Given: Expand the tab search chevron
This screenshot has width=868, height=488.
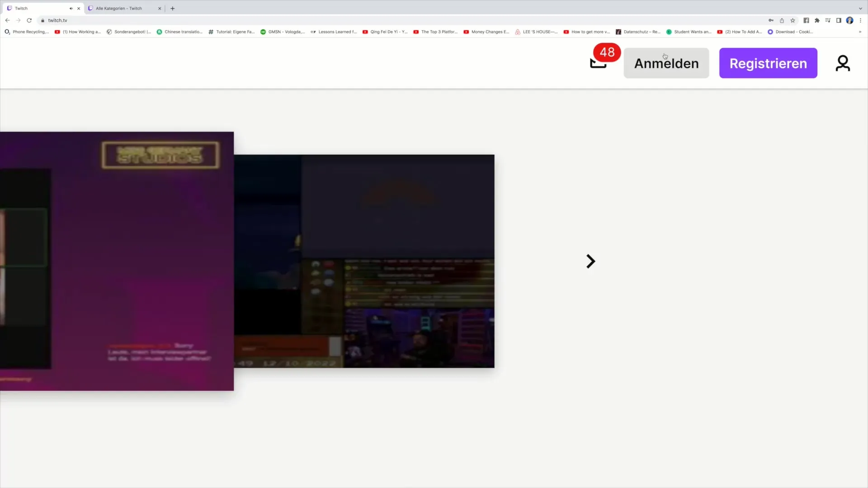Looking at the screenshot, I should point(860,8).
